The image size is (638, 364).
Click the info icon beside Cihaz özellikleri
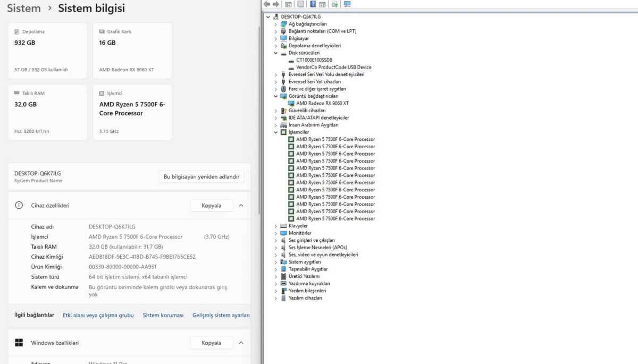pos(19,205)
